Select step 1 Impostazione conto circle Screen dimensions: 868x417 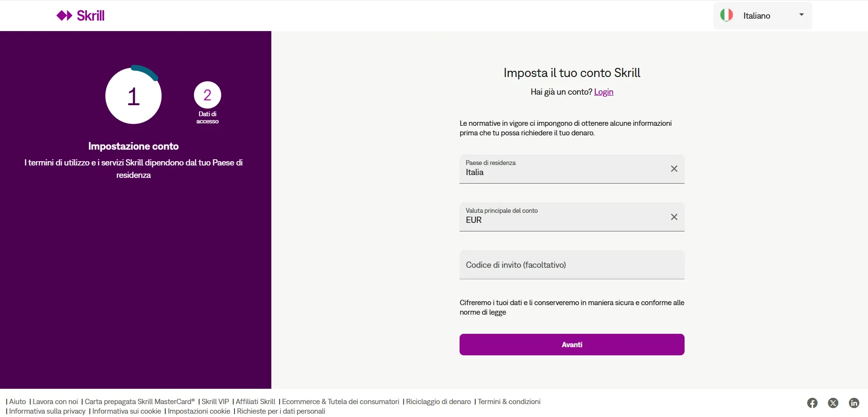pos(133,96)
